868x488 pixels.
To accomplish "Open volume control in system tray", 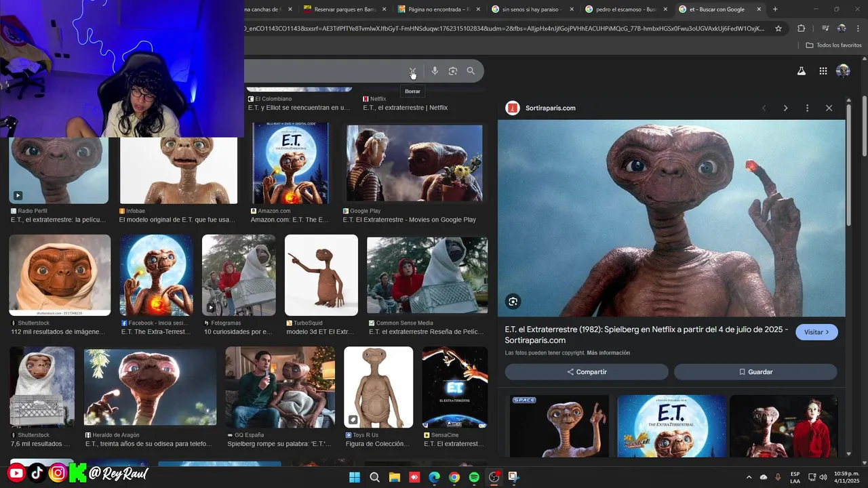I will (823, 477).
